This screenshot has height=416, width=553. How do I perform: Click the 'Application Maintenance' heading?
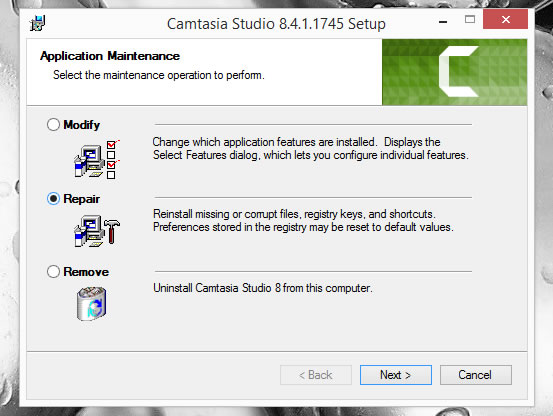[110, 56]
